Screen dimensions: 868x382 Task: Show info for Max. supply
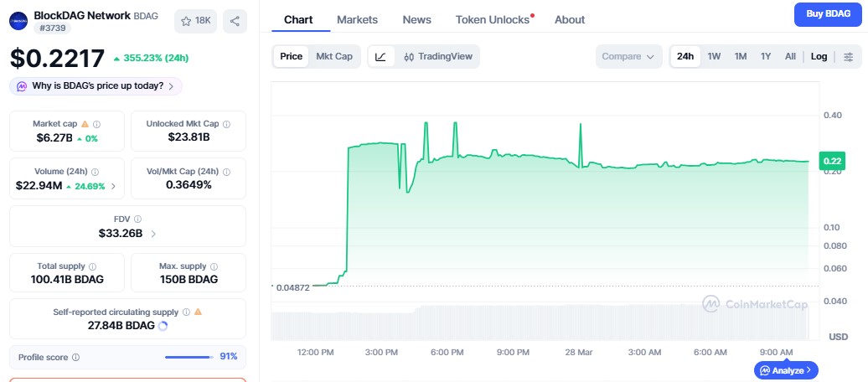(x=214, y=266)
